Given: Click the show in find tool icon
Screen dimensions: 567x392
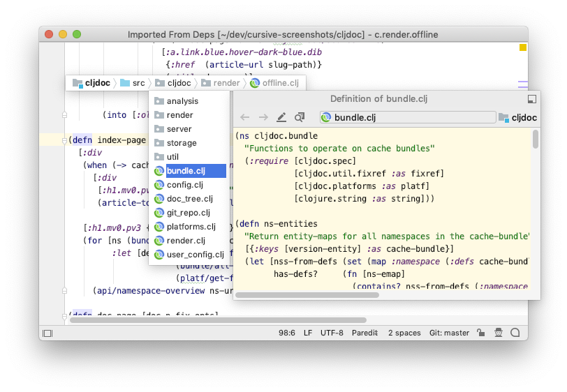Looking at the screenshot, I should point(300,117).
